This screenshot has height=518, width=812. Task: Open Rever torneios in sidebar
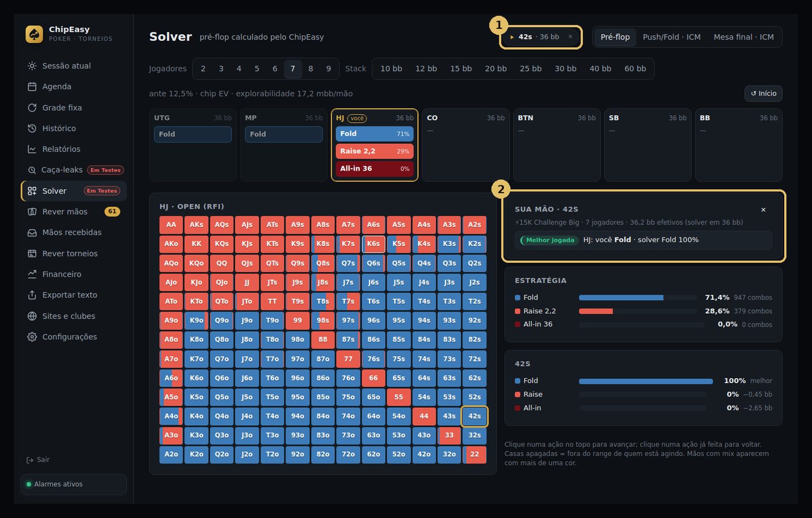tap(74, 253)
